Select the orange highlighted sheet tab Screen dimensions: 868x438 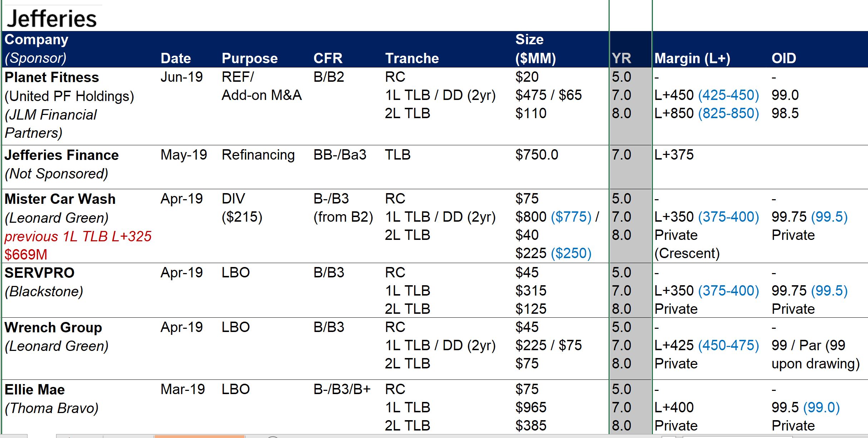(x=199, y=436)
